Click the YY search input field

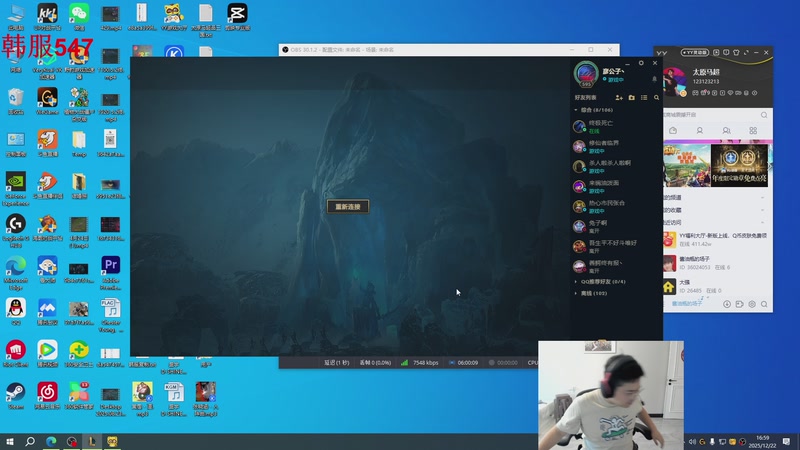click(711, 115)
